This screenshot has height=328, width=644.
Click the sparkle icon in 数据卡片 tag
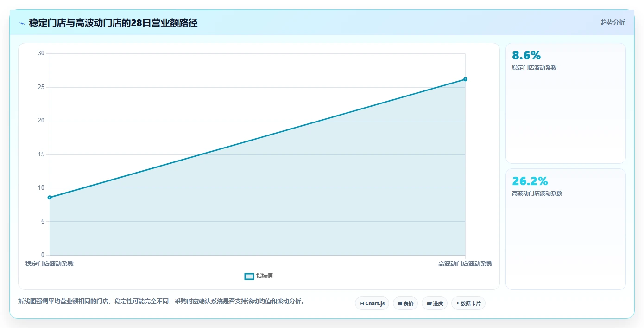point(458,303)
